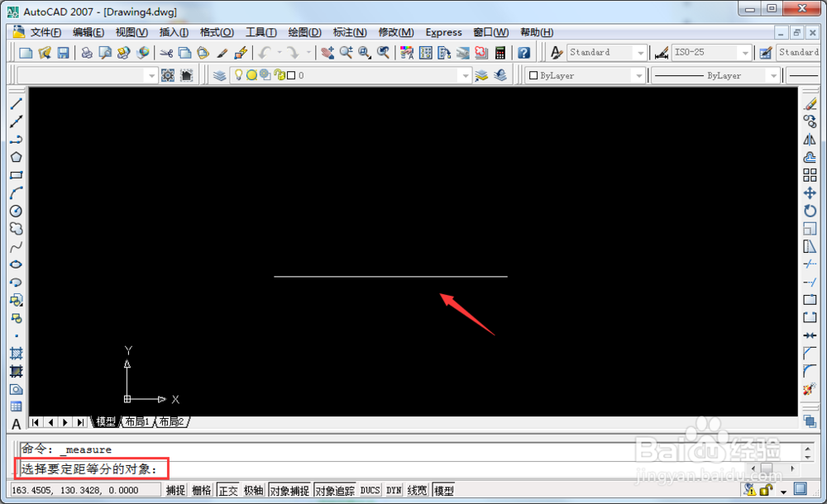Click the Save icon in standard toolbar
The width and height of the screenshot is (827, 504).
click(64, 52)
